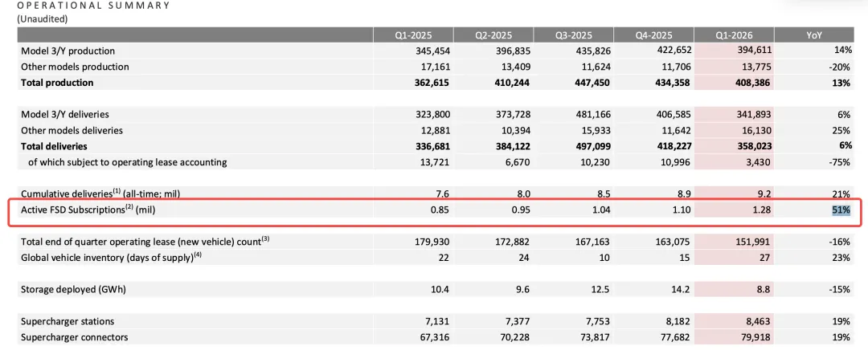
Task: Click the (Unaudited) subtitle
Action: [42, 18]
